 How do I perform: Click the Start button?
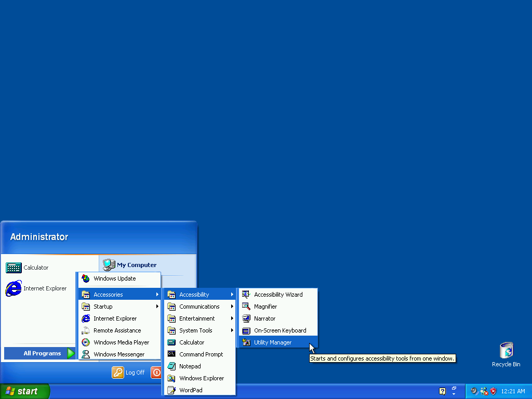tap(24, 391)
